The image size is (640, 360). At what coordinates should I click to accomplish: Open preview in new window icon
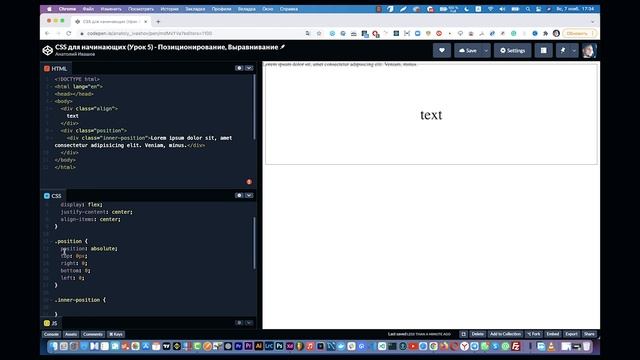[x=464, y=334]
